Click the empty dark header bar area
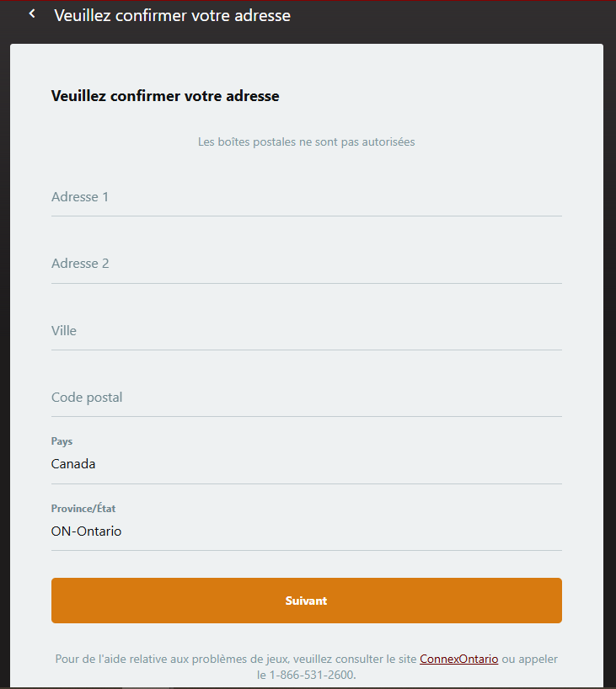Image resolution: width=616 pixels, height=689 pixels. [x=463, y=17]
